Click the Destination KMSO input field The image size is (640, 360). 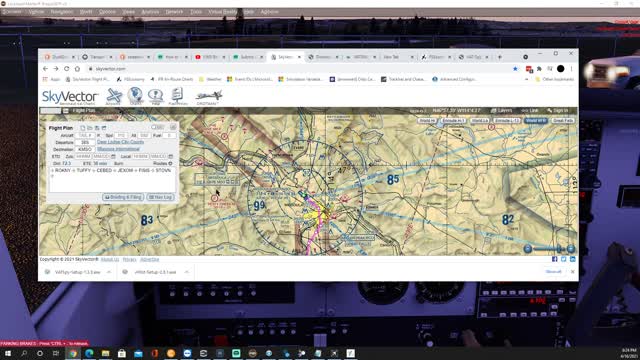(85, 149)
